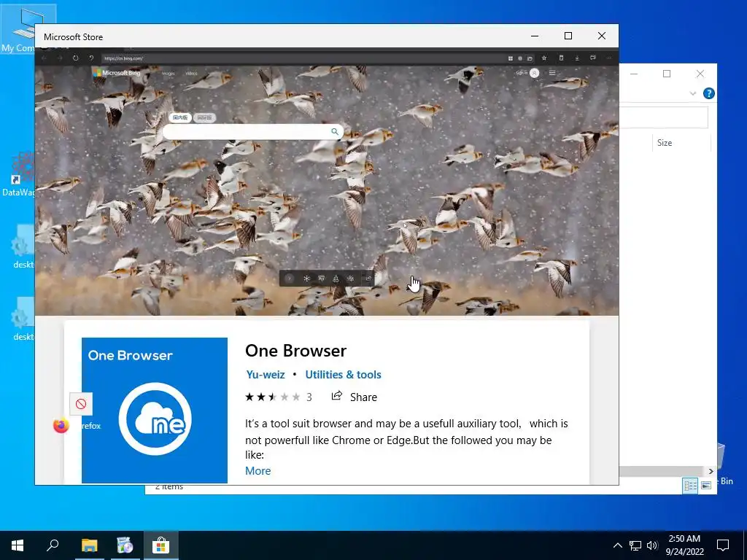
Task: Show hidden system tray icons
Action: click(617, 545)
